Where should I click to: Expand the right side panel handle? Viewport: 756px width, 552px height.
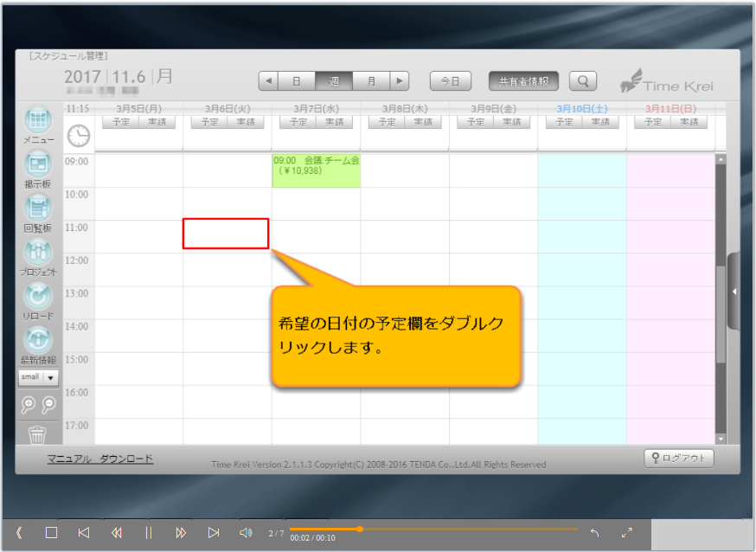coord(734,292)
